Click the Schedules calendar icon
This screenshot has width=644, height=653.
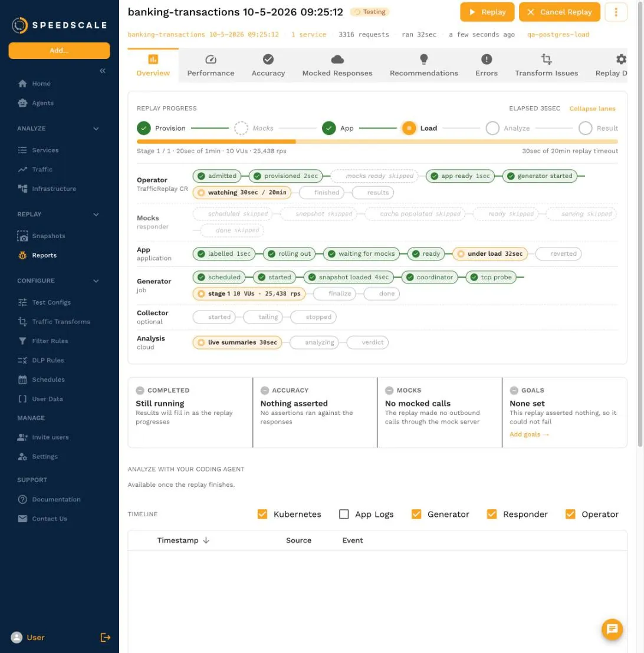pos(22,380)
